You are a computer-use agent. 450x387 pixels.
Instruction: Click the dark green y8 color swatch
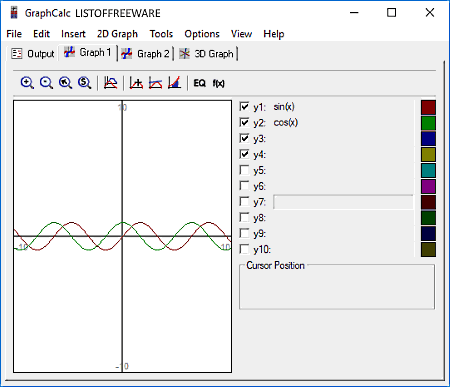point(428,218)
